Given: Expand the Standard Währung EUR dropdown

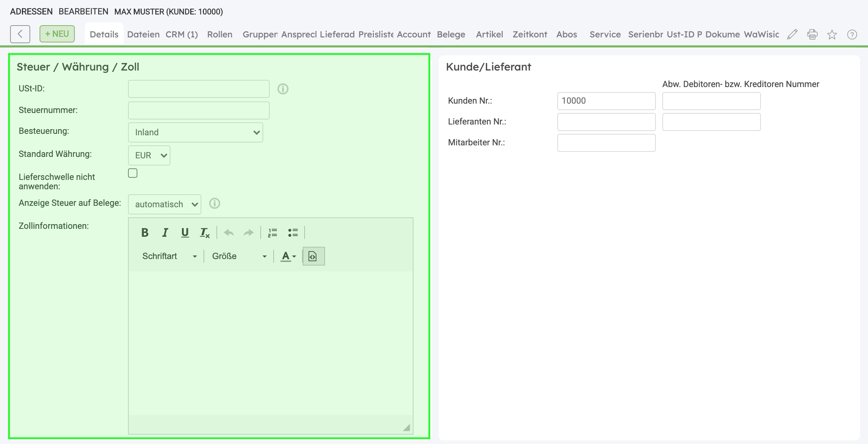Looking at the screenshot, I should coord(149,155).
